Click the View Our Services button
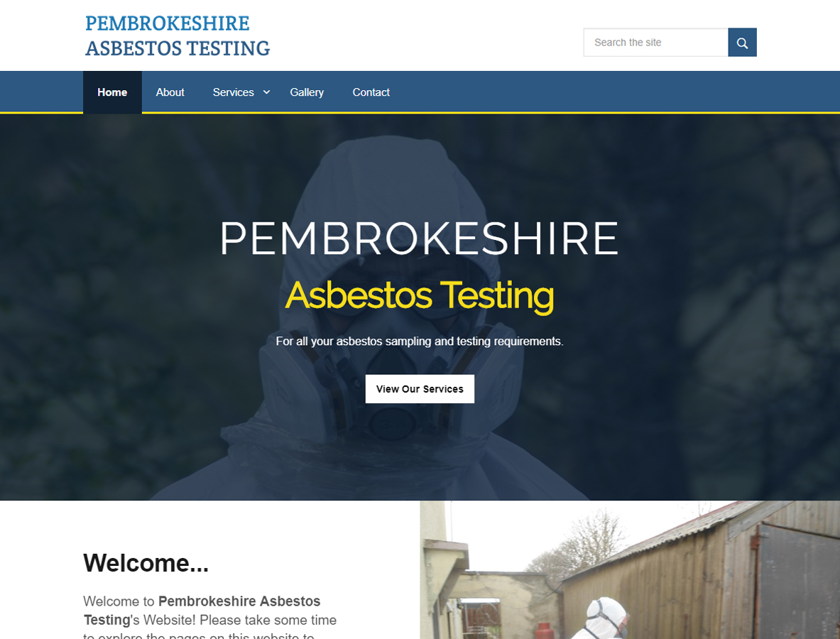This screenshot has width=840, height=639. (420, 389)
